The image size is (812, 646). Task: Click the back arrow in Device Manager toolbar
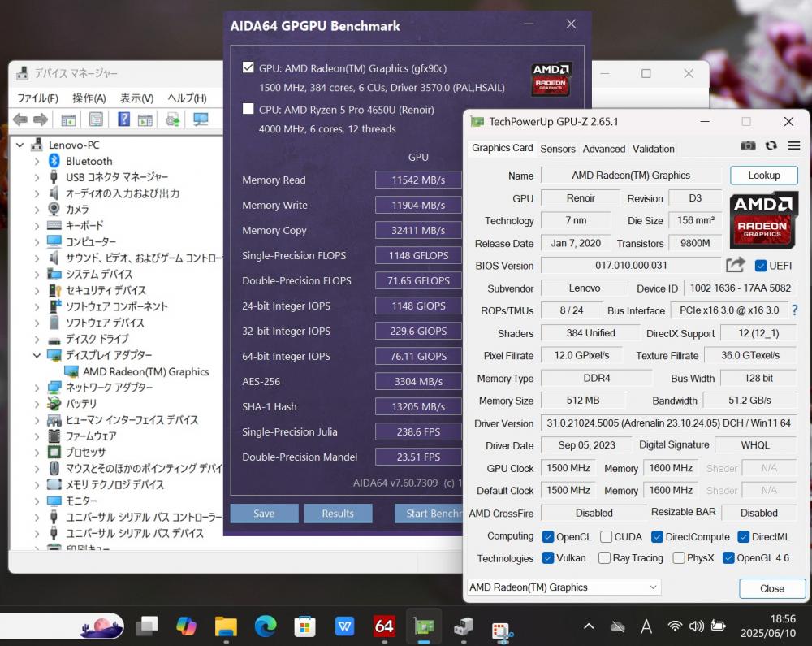[x=20, y=119]
